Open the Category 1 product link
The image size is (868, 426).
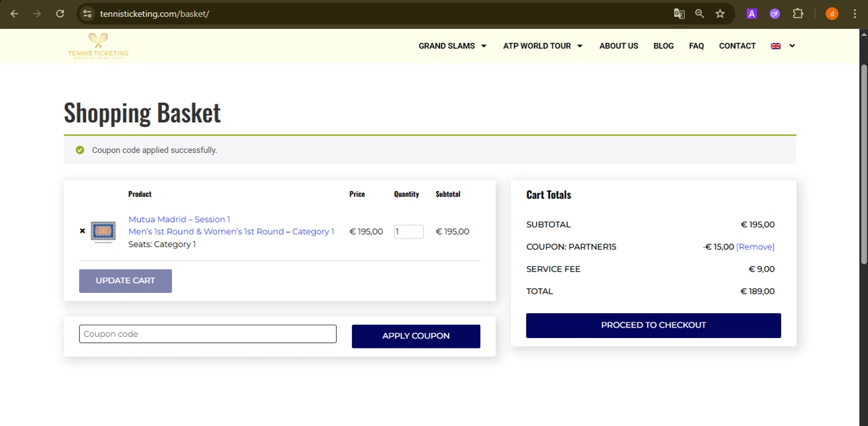coord(313,232)
